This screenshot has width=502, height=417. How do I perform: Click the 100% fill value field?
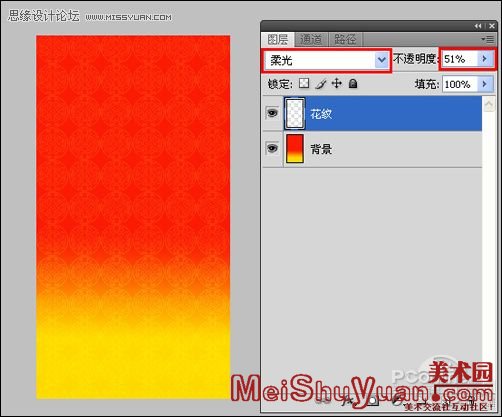460,84
